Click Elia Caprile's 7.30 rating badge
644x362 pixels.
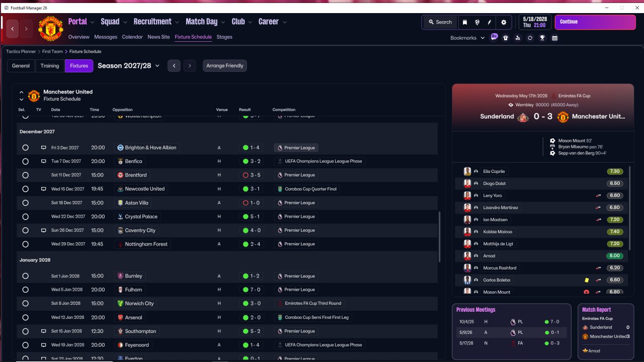615,171
